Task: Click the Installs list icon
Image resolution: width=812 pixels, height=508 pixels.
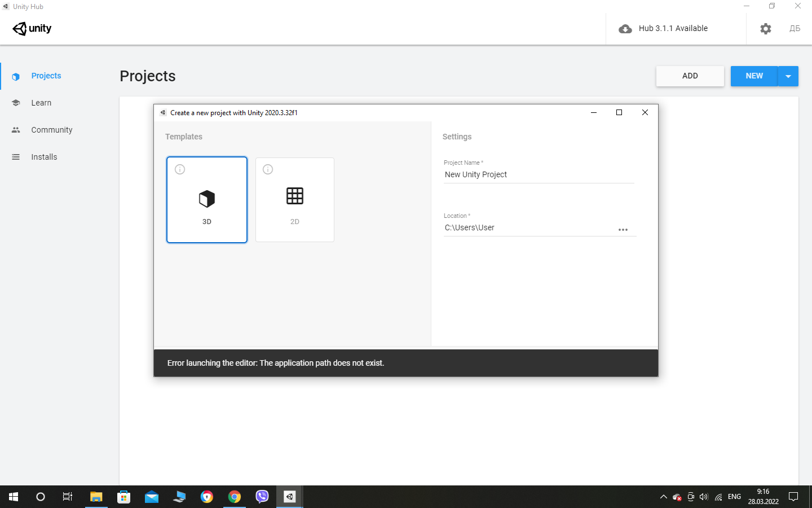Action: tap(16, 157)
